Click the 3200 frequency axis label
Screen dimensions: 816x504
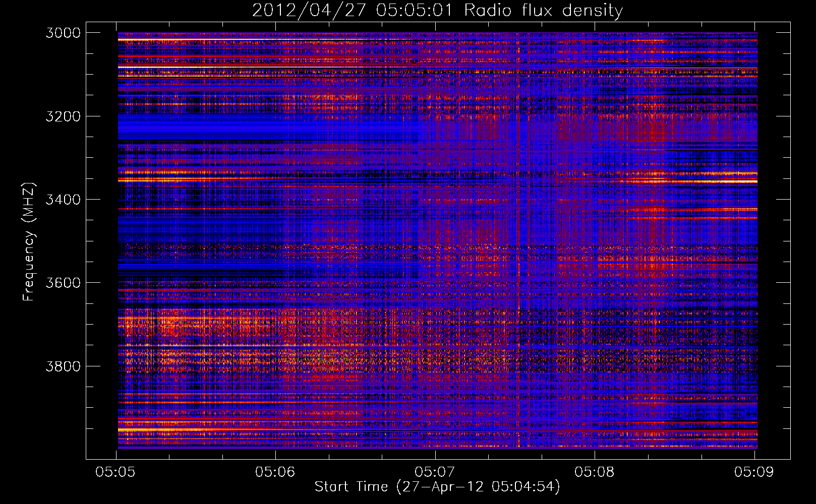pyautogui.click(x=63, y=116)
